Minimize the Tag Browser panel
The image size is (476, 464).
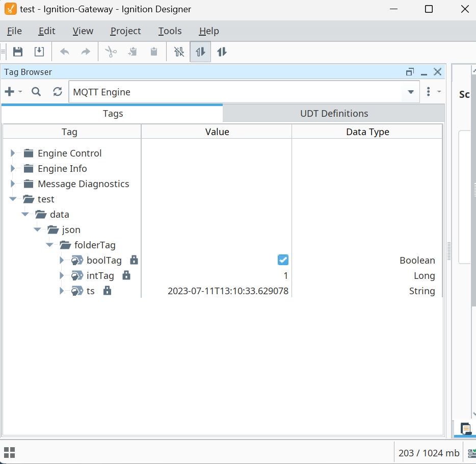424,74
